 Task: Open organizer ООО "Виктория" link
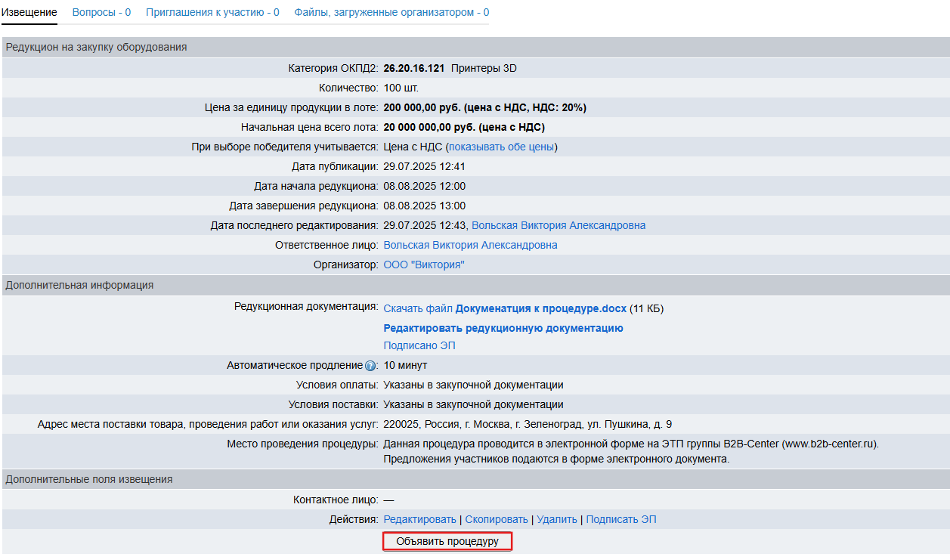point(423,265)
